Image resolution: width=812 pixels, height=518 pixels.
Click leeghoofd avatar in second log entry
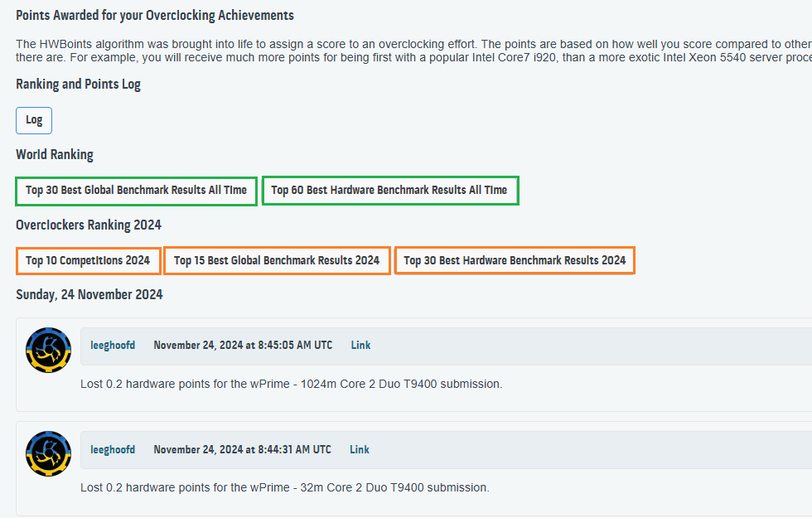(49, 454)
